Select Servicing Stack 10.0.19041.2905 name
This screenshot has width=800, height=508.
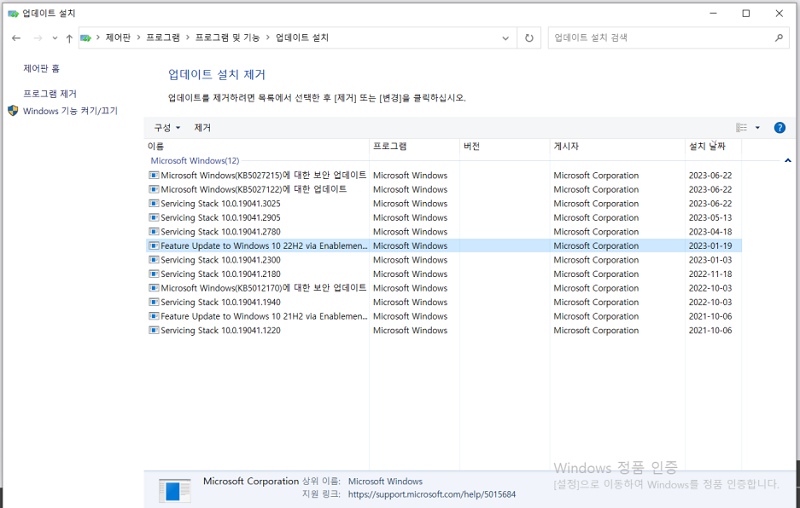220,217
